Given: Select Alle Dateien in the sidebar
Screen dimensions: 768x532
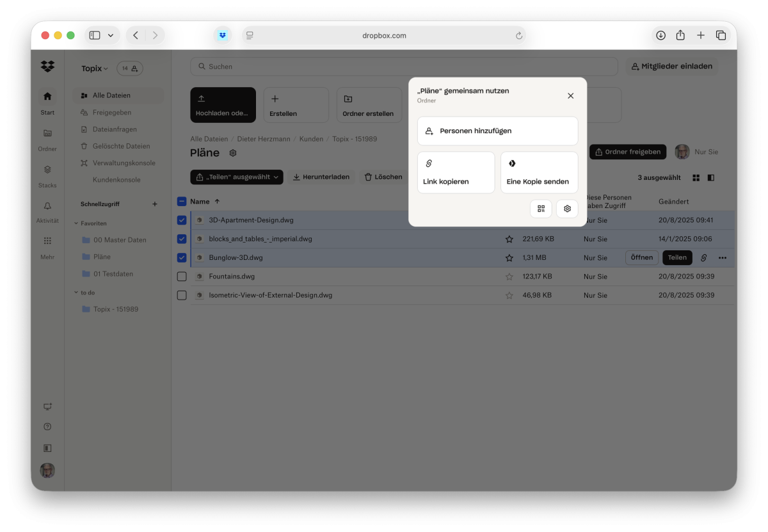Looking at the screenshot, I should pyautogui.click(x=118, y=95).
